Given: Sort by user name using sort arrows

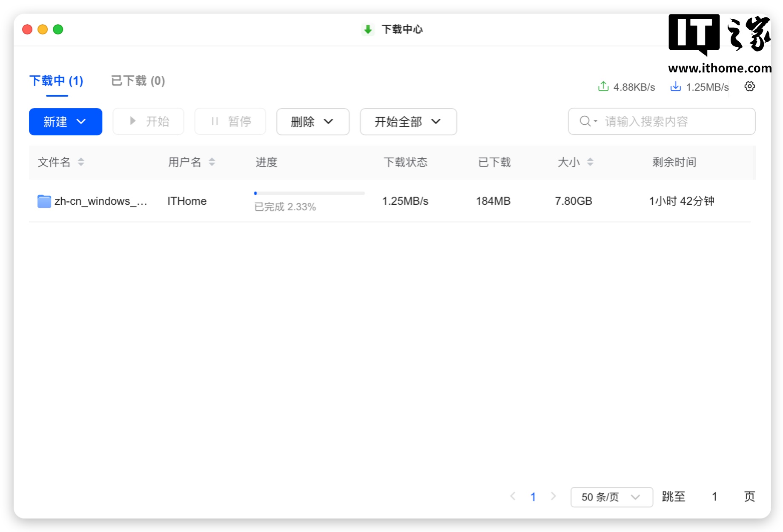Looking at the screenshot, I should 212,162.
